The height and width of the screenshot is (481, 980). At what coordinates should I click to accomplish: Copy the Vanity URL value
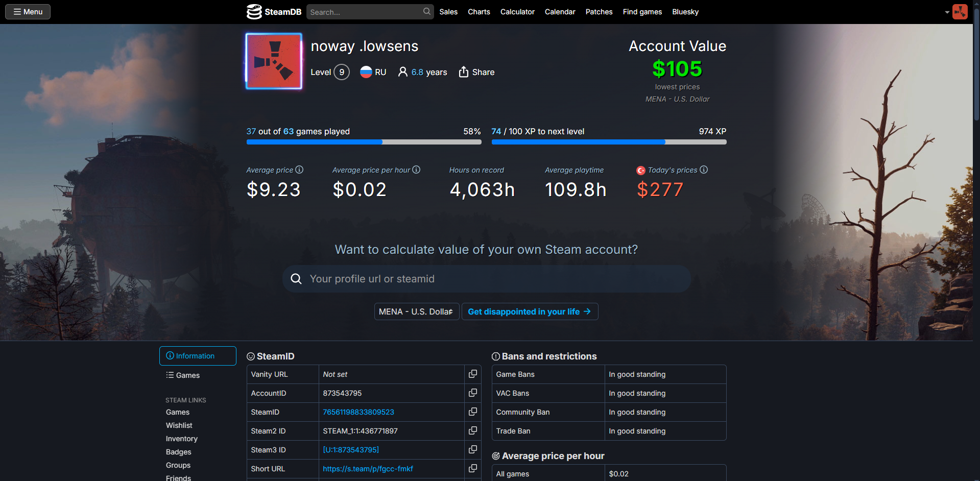click(x=473, y=374)
